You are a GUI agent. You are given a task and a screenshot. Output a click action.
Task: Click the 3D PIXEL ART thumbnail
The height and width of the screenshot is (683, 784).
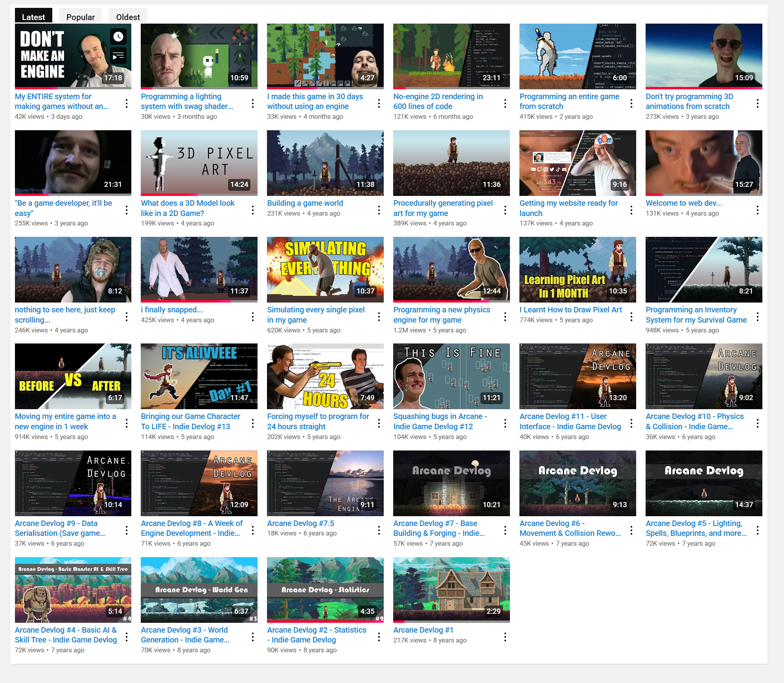pos(199,162)
